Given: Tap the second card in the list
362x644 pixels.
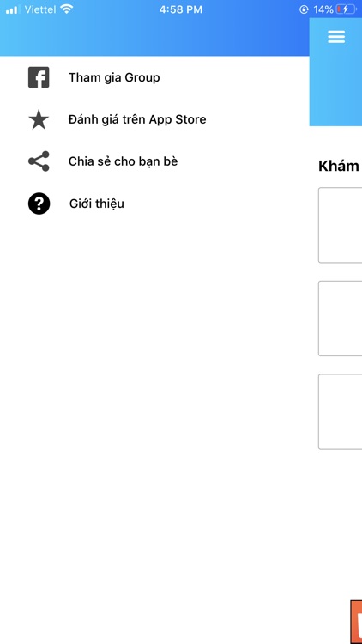Looking at the screenshot, I should click(x=340, y=319).
